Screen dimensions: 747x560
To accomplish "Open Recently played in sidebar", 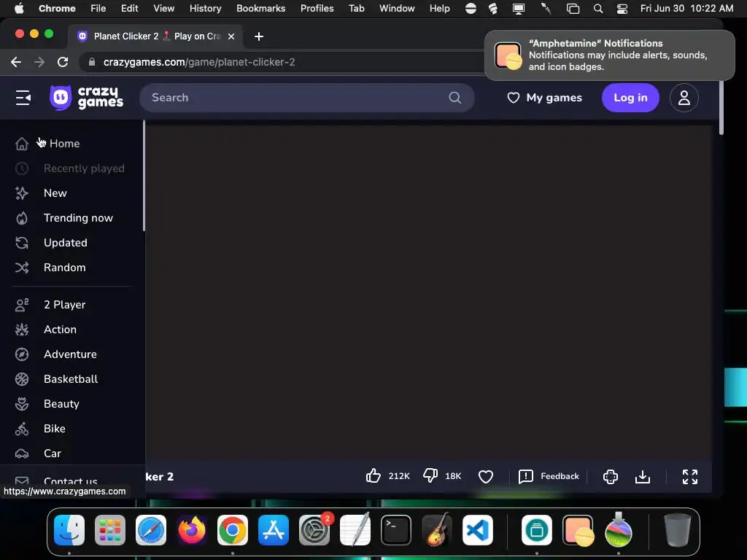I will [x=84, y=168].
